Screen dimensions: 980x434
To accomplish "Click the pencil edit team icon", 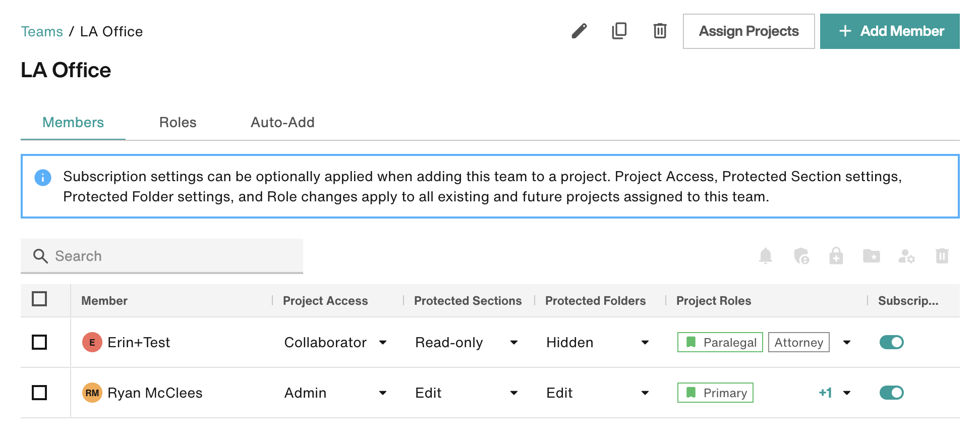I will pyautogui.click(x=579, y=31).
